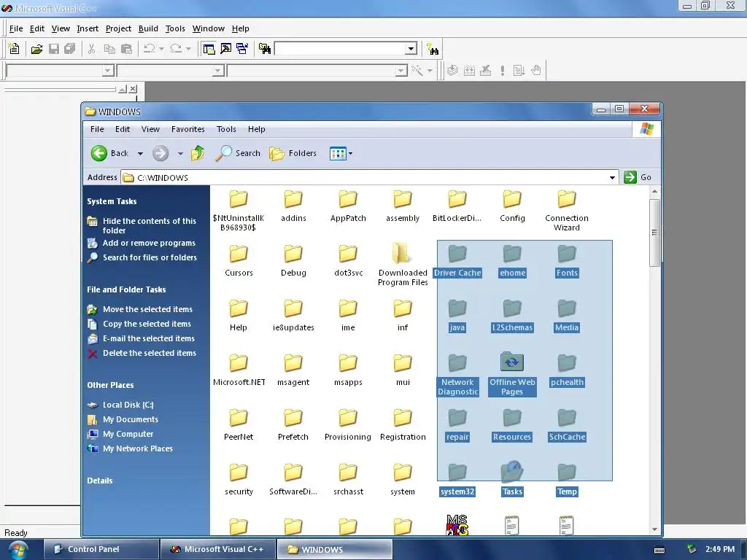Open the Find combo box dropdown in Visual C++
The width and height of the screenshot is (747, 560).
(x=411, y=49)
